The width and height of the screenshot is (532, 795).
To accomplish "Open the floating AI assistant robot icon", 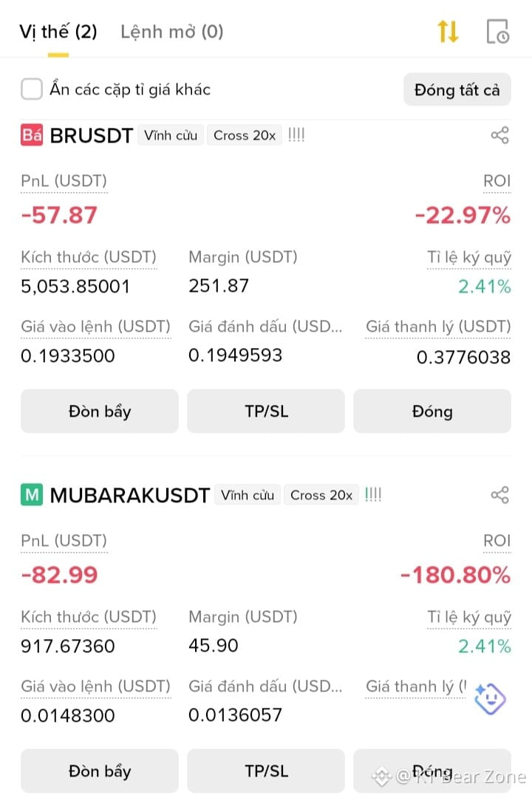I will coord(489,699).
